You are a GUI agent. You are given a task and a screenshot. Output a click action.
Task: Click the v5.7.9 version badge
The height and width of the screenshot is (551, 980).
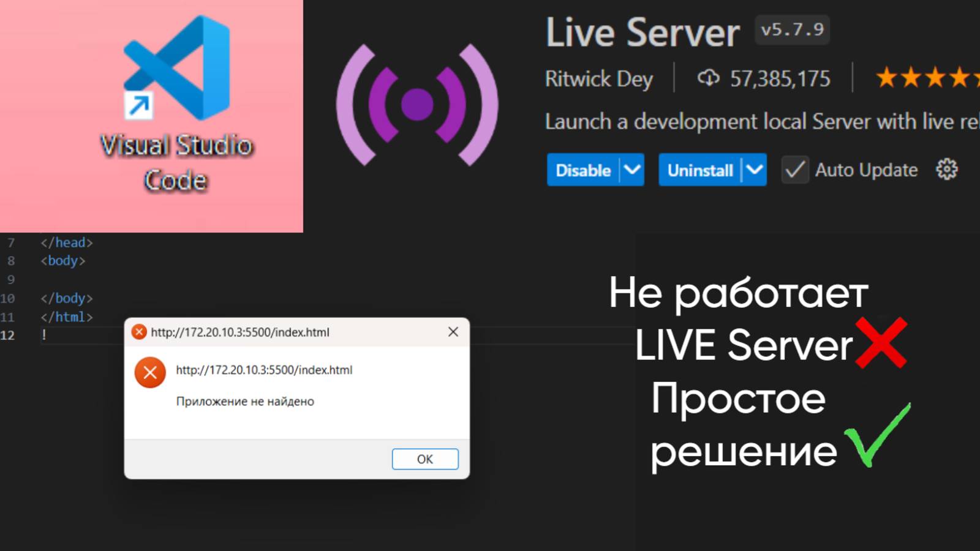[x=791, y=29]
